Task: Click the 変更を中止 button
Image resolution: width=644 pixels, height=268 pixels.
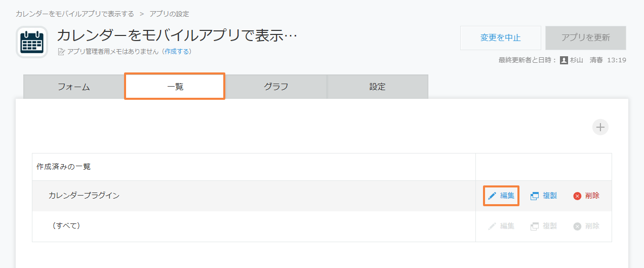Action: point(501,38)
